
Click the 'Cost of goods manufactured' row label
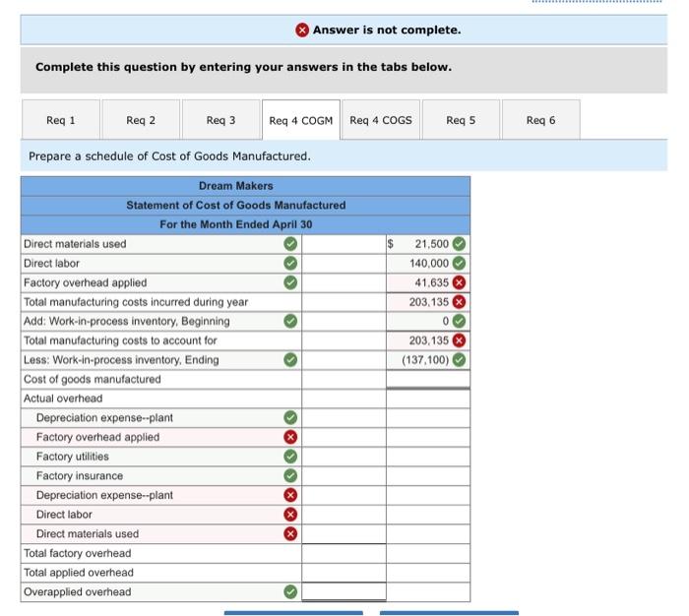pos(93,379)
